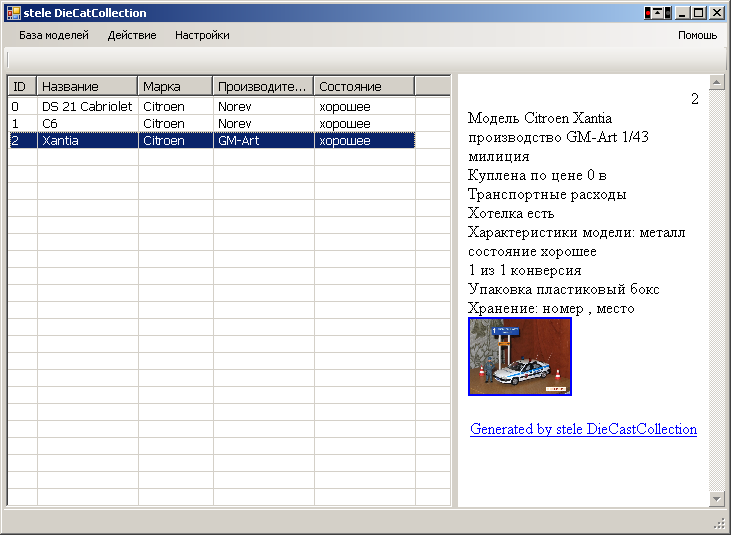Open the Помощь menu
731x535 pixels.
click(x=697, y=35)
